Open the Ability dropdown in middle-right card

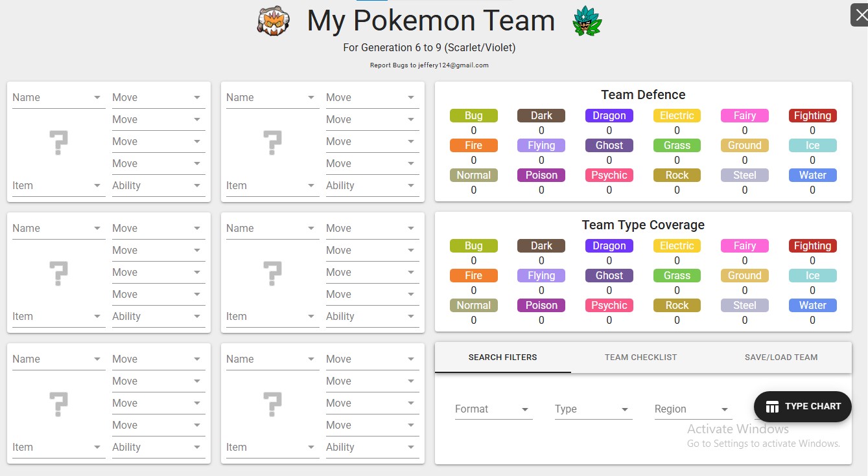(372, 317)
